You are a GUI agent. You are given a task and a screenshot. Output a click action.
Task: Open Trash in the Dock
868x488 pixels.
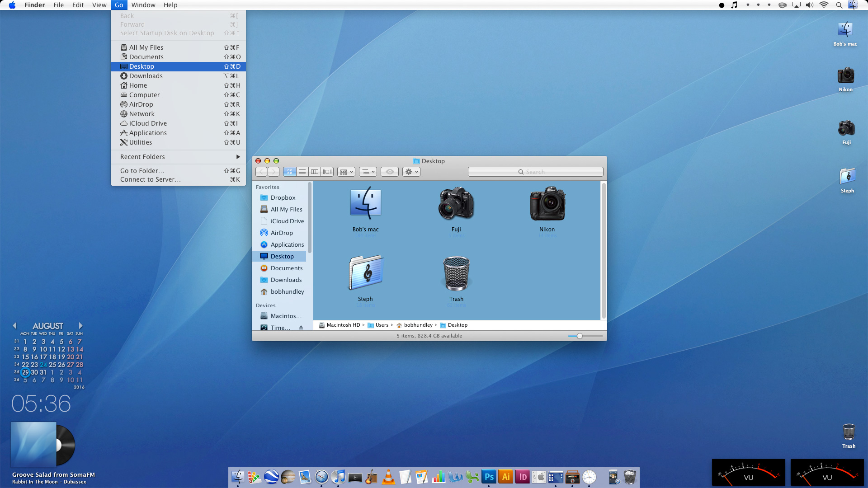pyautogui.click(x=630, y=477)
